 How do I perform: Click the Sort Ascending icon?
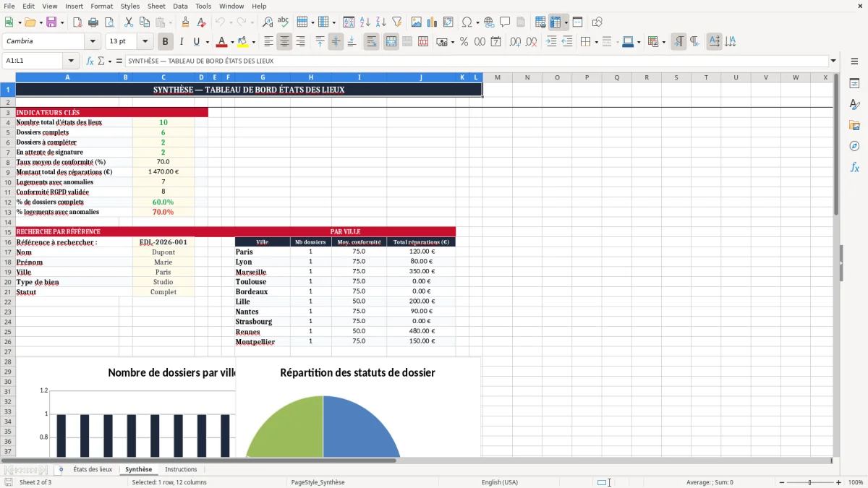pos(365,22)
